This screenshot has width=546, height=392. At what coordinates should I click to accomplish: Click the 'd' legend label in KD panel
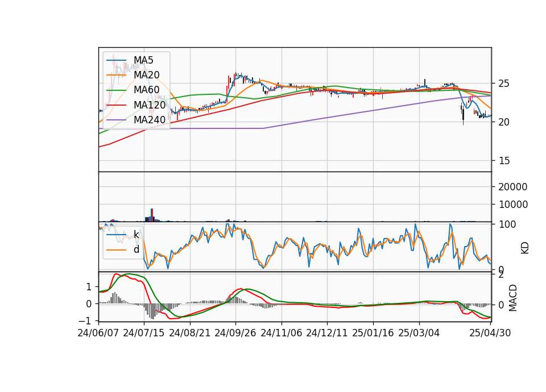click(136, 249)
